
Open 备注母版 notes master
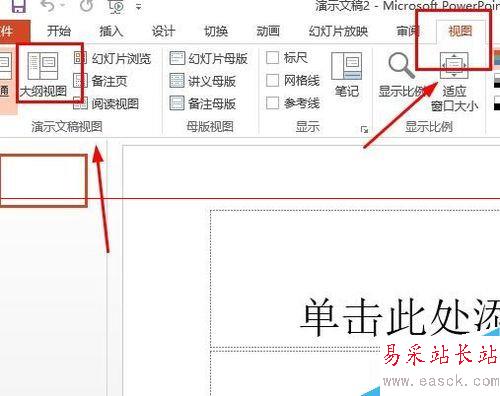click(203, 104)
